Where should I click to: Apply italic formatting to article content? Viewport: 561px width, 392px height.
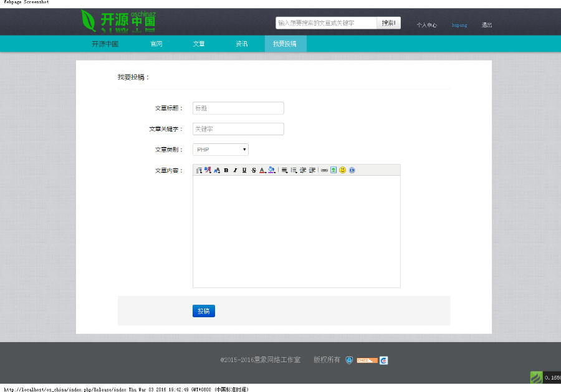pyautogui.click(x=234, y=169)
